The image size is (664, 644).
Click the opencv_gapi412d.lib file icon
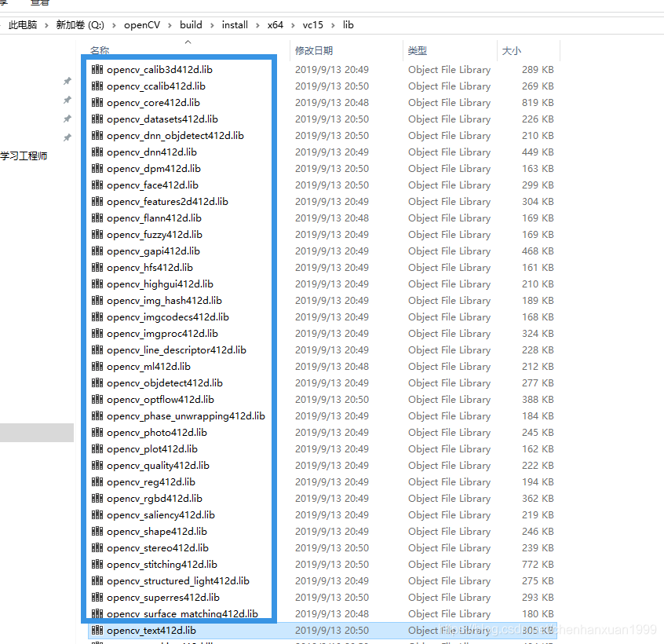click(x=97, y=251)
